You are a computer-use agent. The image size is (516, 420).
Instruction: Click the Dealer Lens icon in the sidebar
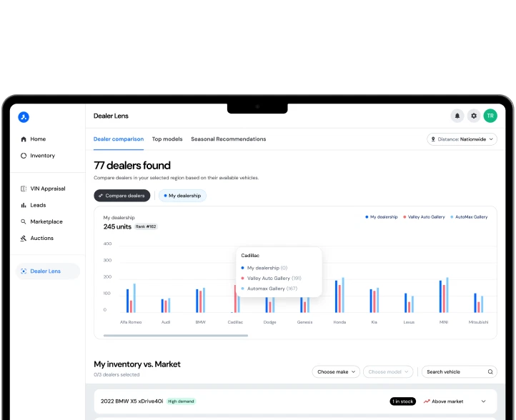tap(24, 271)
